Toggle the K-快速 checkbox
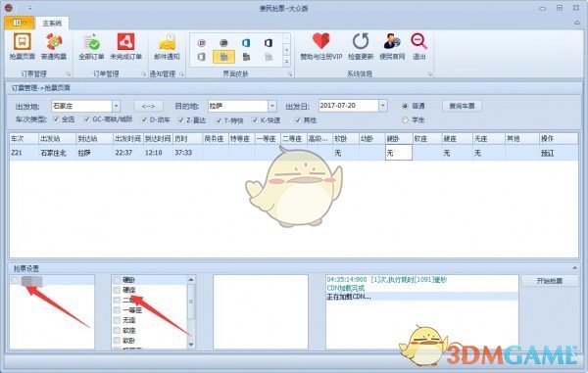The height and width of the screenshot is (373, 588). coord(255,120)
